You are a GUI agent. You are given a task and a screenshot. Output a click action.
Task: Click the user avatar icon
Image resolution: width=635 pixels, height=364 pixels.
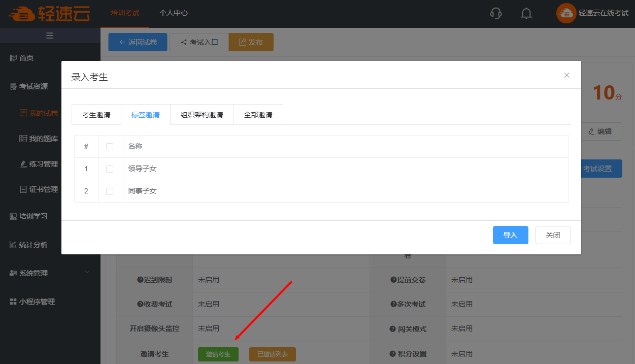566,13
